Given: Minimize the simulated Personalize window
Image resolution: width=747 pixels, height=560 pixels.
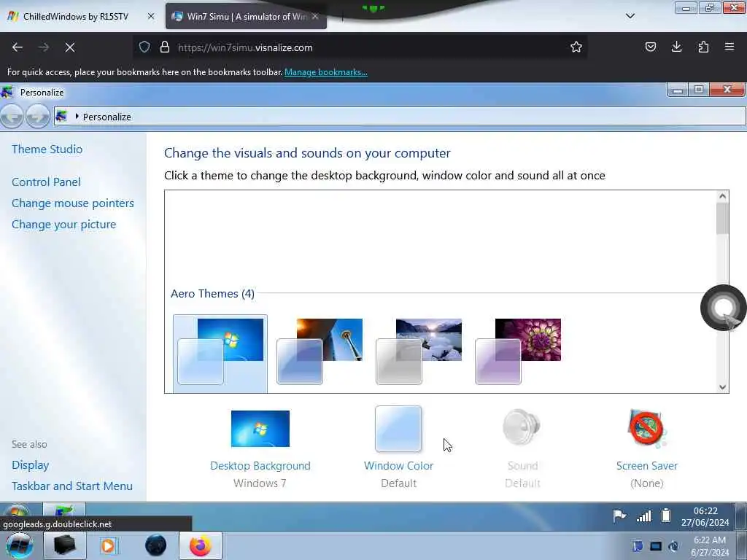Looking at the screenshot, I should [677, 90].
